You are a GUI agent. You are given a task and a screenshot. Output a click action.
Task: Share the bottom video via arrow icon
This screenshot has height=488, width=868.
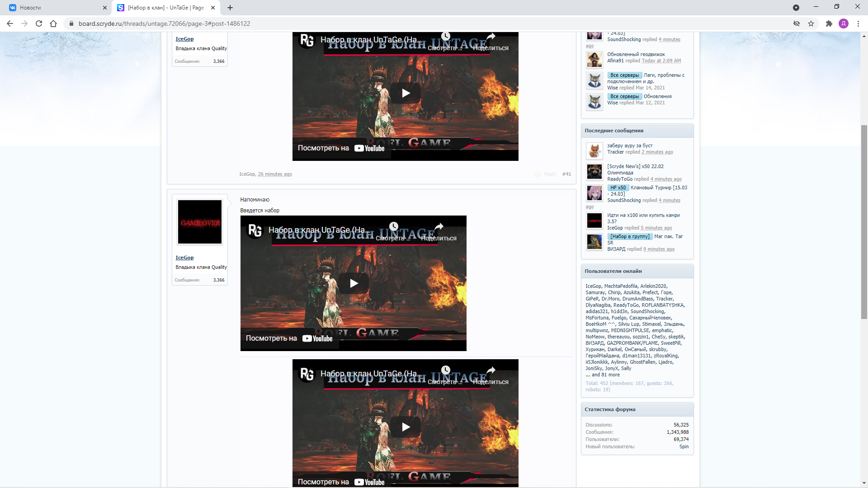[491, 371]
